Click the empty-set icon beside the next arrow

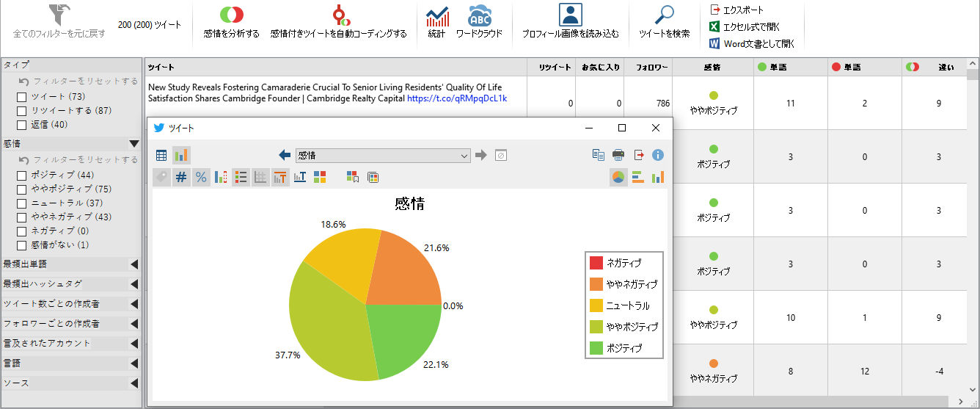pos(501,155)
